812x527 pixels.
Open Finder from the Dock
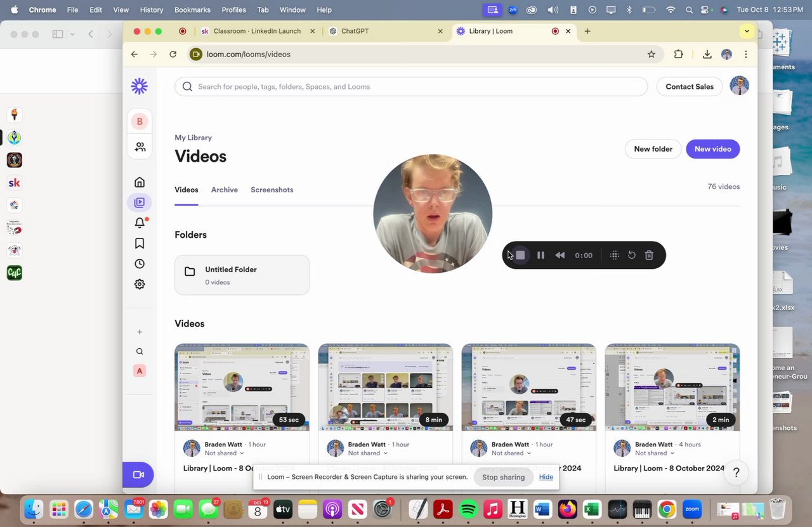pyautogui.click(x=34, y=509)
